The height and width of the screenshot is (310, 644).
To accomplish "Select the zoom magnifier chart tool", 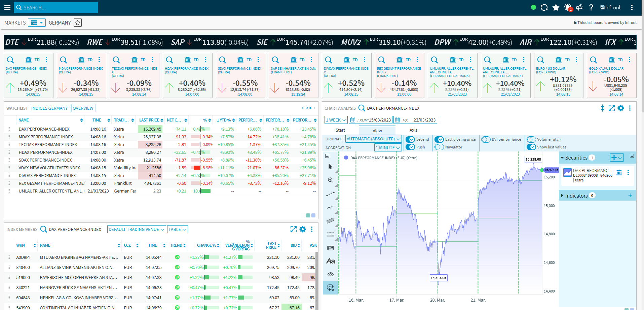I will click(331, 180).
